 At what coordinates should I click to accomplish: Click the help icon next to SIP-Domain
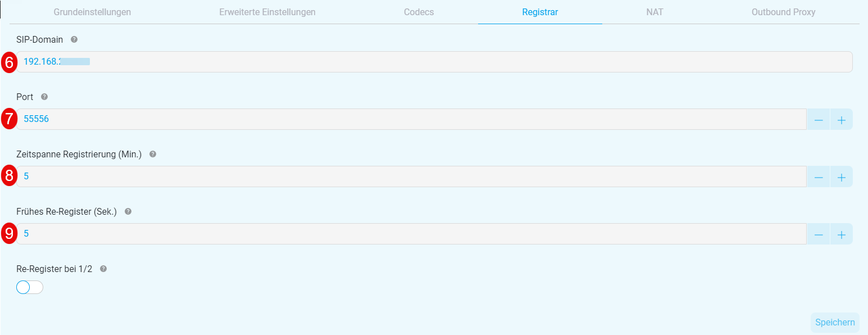point(74,40)
